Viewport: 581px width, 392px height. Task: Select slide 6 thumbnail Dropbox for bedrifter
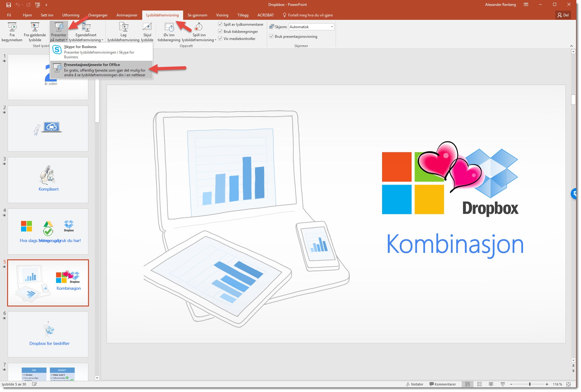tap(48, 334)
